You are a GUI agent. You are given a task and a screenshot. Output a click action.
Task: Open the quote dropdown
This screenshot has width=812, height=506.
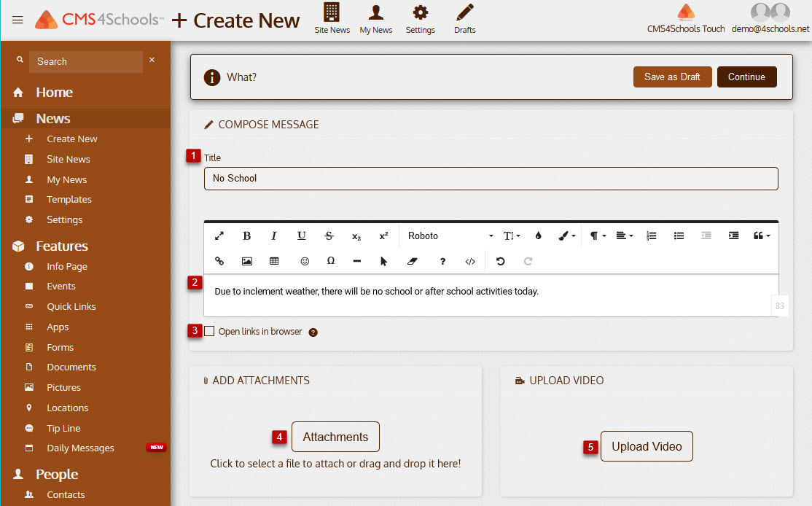coord(762,236)
